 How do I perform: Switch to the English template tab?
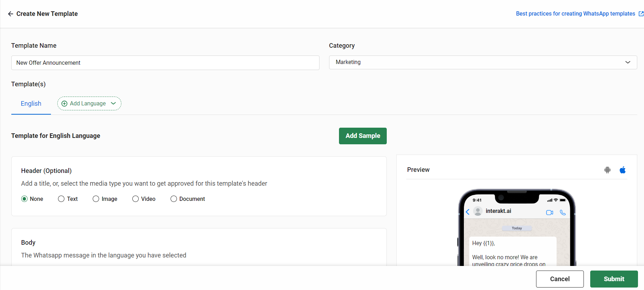[x=31, y=103]
